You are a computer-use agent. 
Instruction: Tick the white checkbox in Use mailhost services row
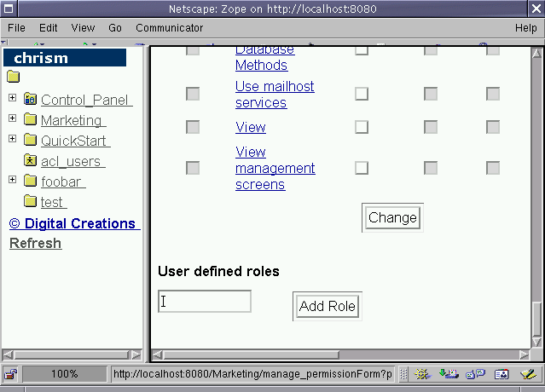(362, 94)
